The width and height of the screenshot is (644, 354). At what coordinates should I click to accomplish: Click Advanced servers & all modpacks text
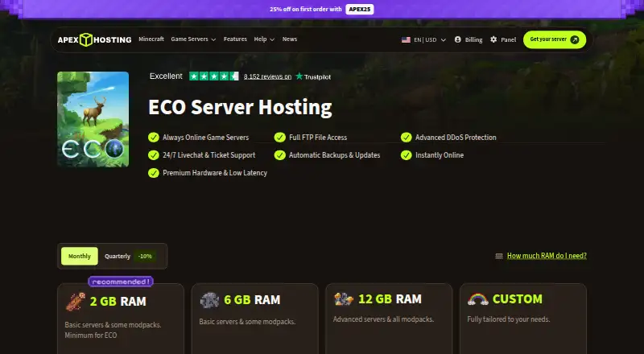click(383, 319)
